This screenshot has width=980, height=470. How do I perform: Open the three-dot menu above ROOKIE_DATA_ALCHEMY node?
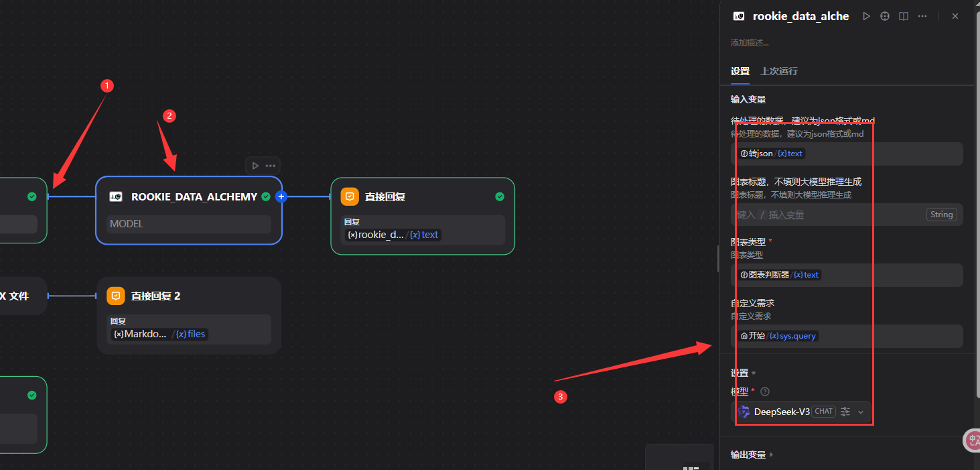click(x=271, y=166)
